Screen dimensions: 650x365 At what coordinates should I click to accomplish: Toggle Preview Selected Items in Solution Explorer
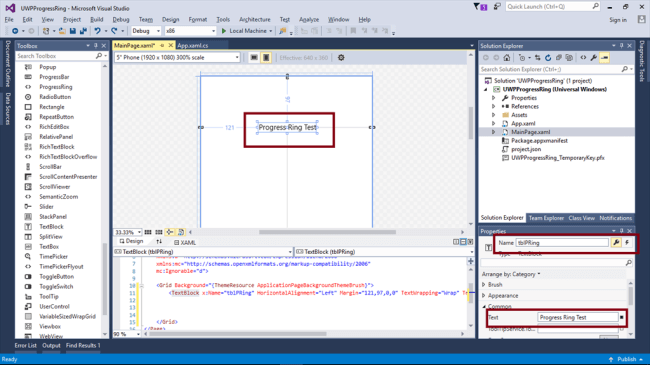pos(604,58)
